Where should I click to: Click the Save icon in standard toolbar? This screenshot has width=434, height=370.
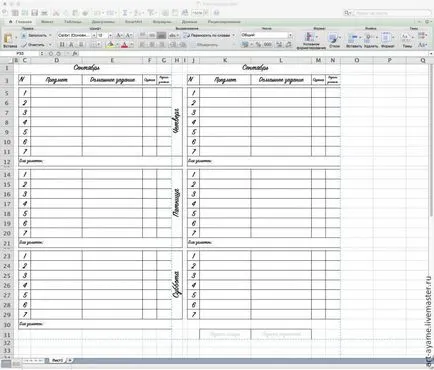[x=34, y=13]
